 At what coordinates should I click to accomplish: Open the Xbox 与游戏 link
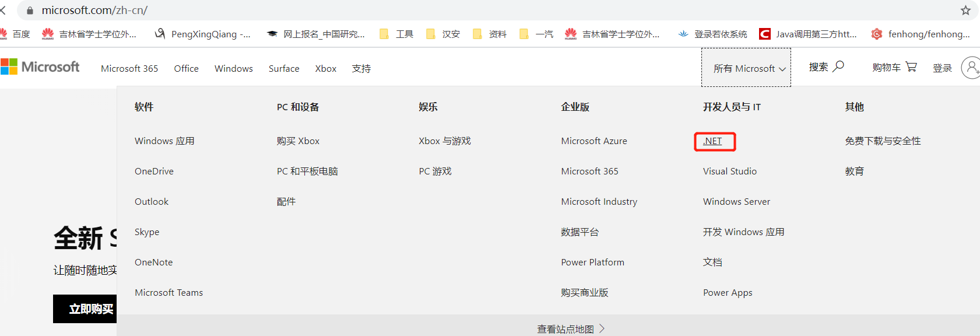tap(444, 141)
